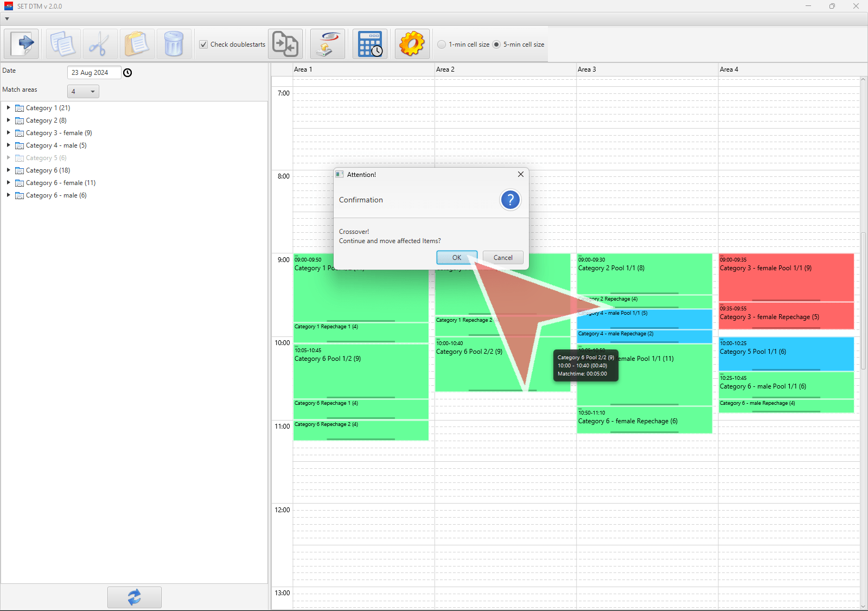The width and height of the screenshot is (868, 611).
Task: Select the 5-min cell size option
Action: [496, 44]
